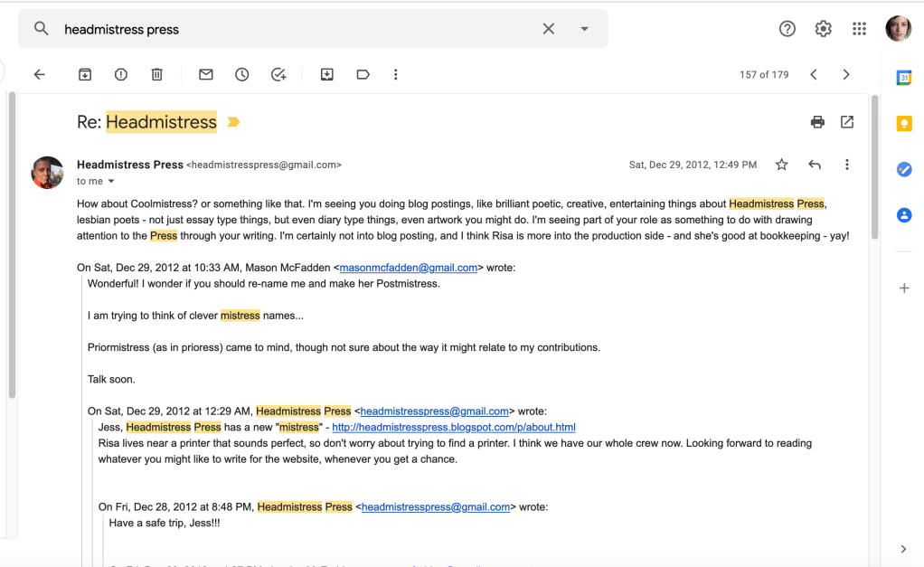Expand recipient details next to "to me"
The image size is (924, 567).
[112, 182]
